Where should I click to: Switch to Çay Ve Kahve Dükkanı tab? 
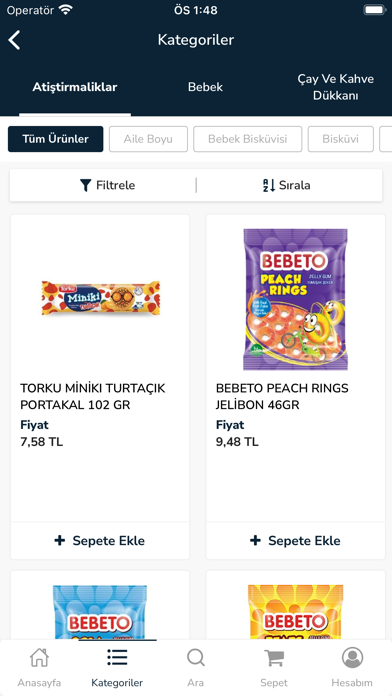tap(336, 87)
